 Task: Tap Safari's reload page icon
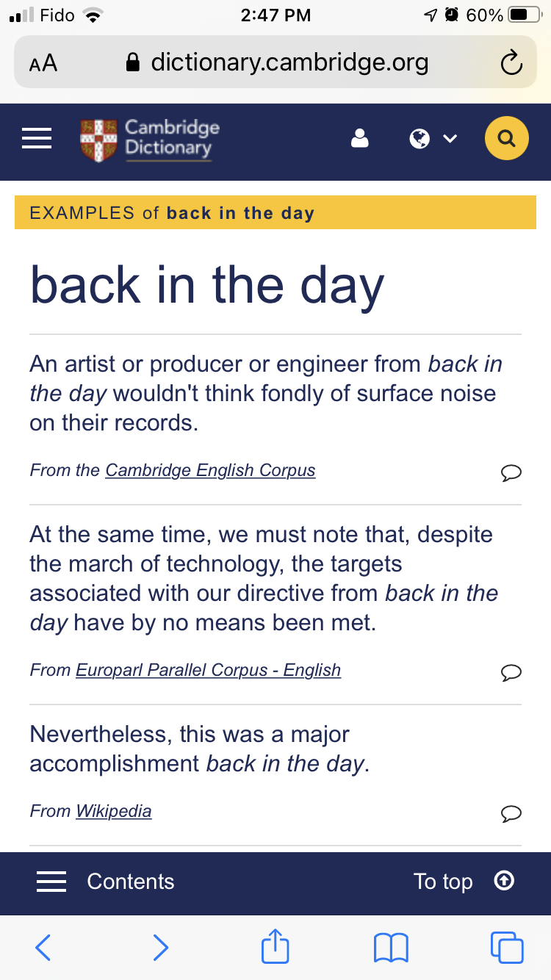(511, 64)
